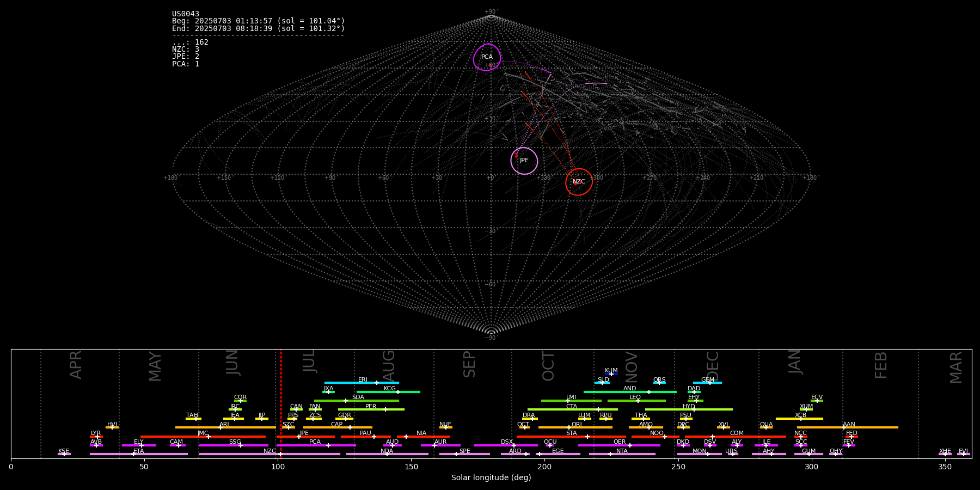
Task: Click the sporadic count '...: 162' line
Action: point(190,42)
